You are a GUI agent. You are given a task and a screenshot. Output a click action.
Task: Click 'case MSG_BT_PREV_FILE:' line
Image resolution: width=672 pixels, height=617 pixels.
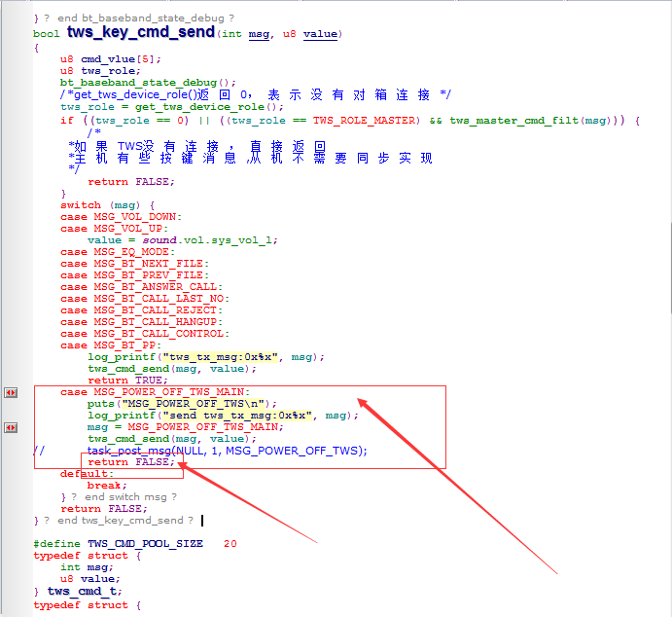coord(134,274)
